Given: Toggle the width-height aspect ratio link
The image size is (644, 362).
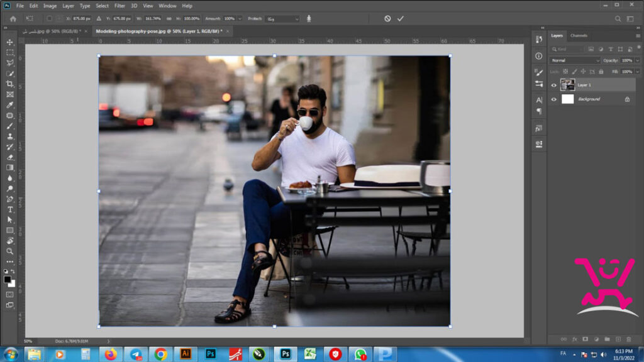Looking at the screenshot, I should (x=169, y=18).
